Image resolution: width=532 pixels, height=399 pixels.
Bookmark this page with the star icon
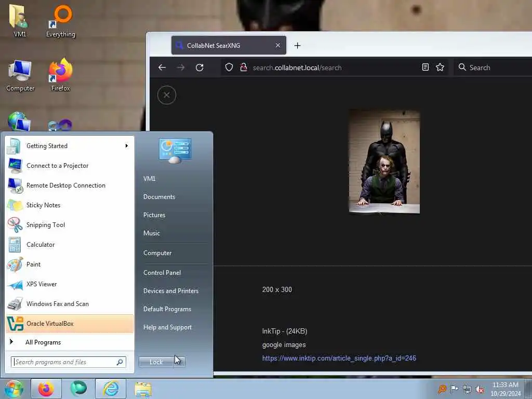[440, 67]
